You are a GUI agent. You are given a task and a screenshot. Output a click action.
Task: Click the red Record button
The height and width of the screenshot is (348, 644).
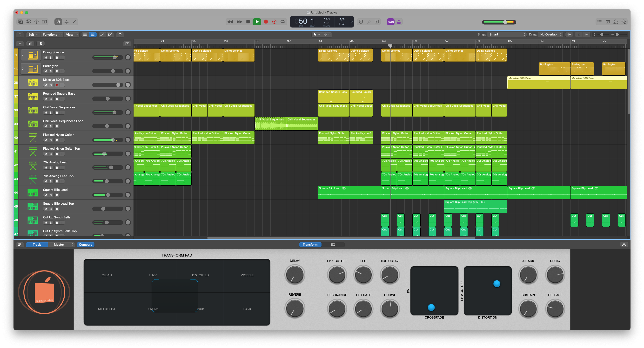point(266,22)
